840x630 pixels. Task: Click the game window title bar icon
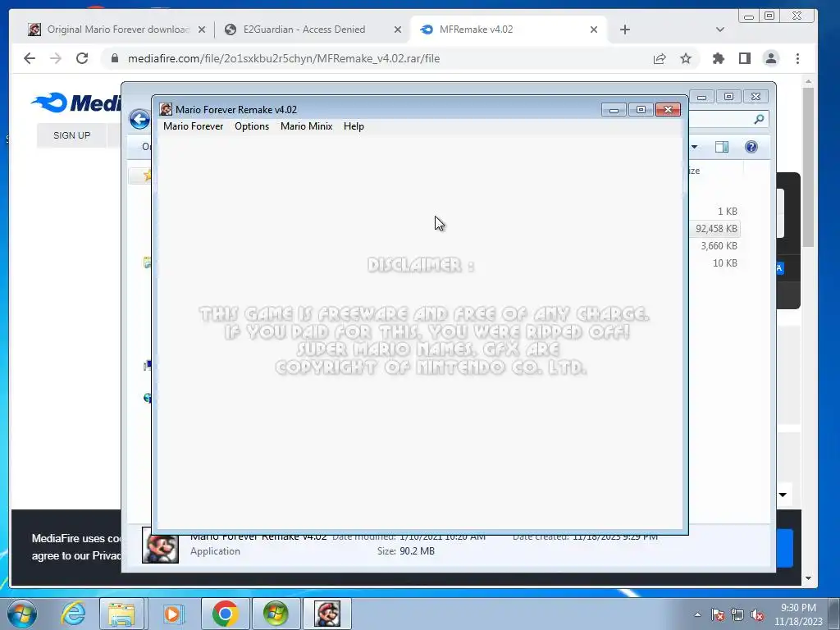point(166,109)
